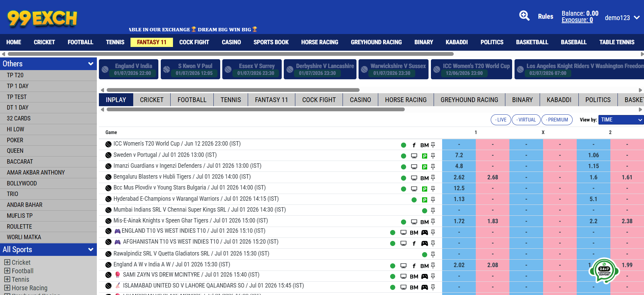The image size is (644, 295).
Task: Click fancy f icon for England A W match
Action: click(x=414, y=266)
